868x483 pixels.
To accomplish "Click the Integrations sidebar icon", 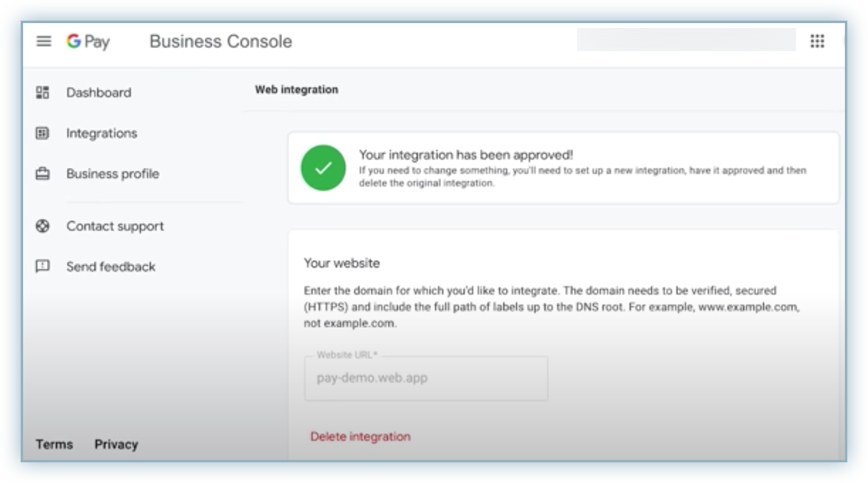I will click(43, 133).
